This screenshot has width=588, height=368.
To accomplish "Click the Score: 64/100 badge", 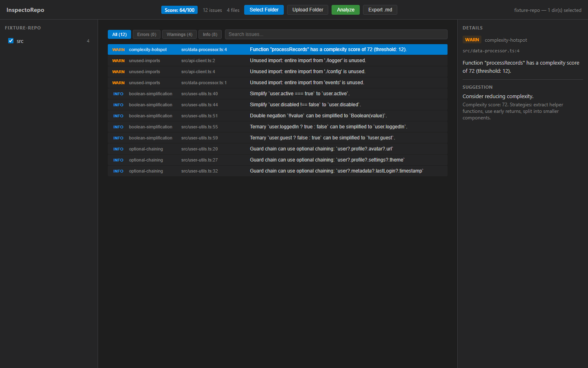I will [179, 10].
